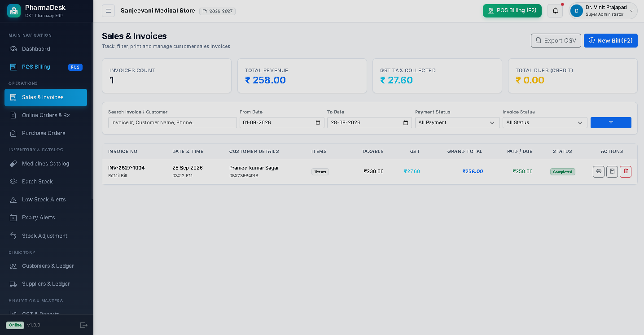
Task: Open the calendar picker for To Date
Action: coord(406,122)
